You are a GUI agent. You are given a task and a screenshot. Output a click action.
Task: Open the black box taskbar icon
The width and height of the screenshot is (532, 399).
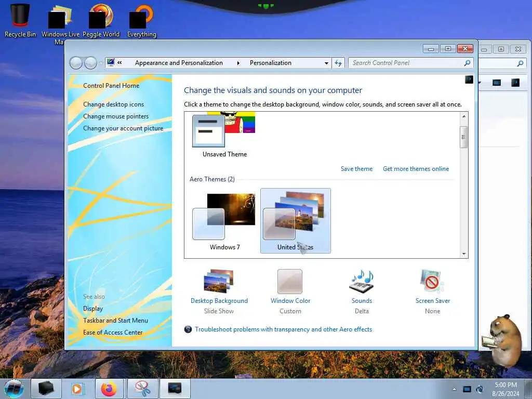pyautogui.click(x=46, y=389)
